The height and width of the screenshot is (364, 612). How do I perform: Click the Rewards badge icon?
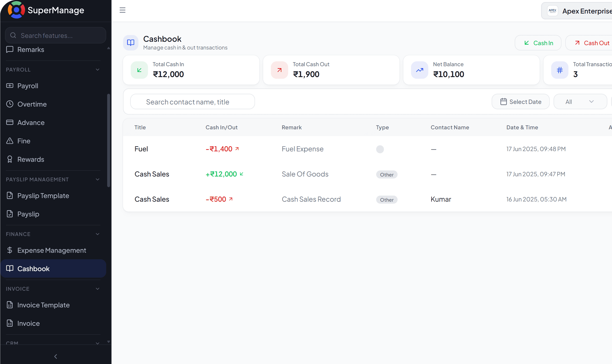tap(10, 159)
